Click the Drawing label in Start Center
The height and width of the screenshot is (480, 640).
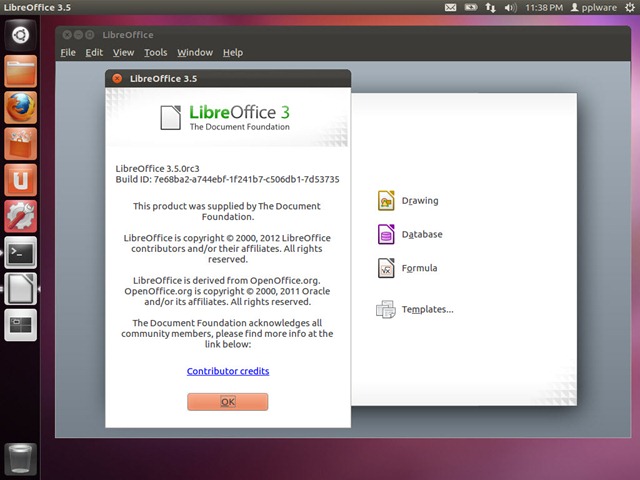(x=420, y=201)
